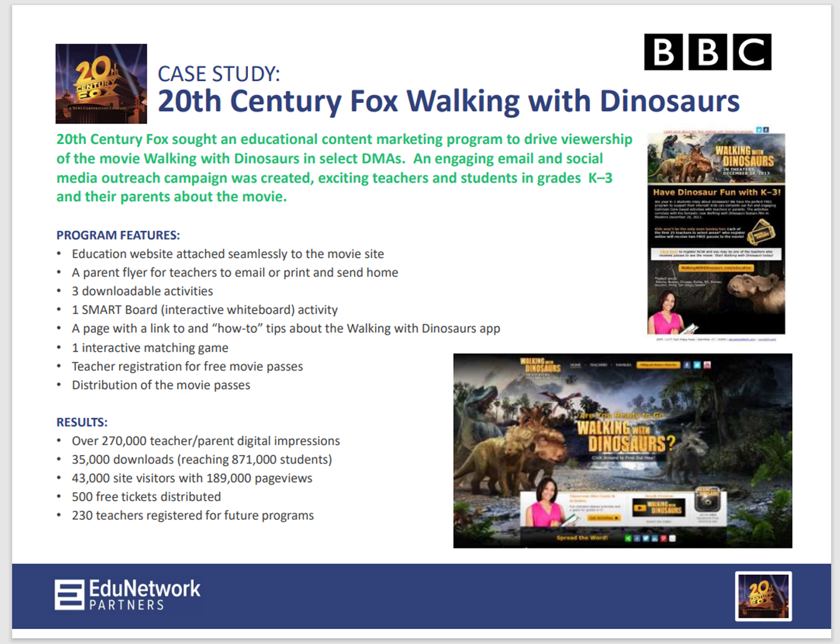Select '43,000 site visitors with 189,000 pageviews'

(192, 478)
